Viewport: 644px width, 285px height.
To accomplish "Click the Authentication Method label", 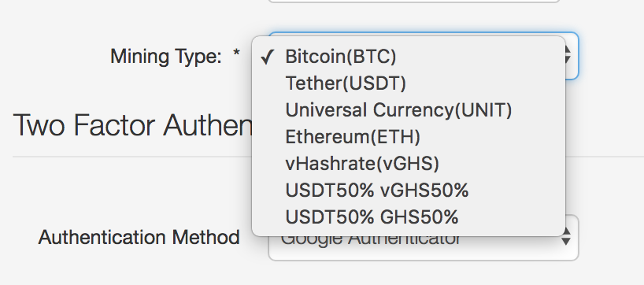I will (x=139, y=237).
